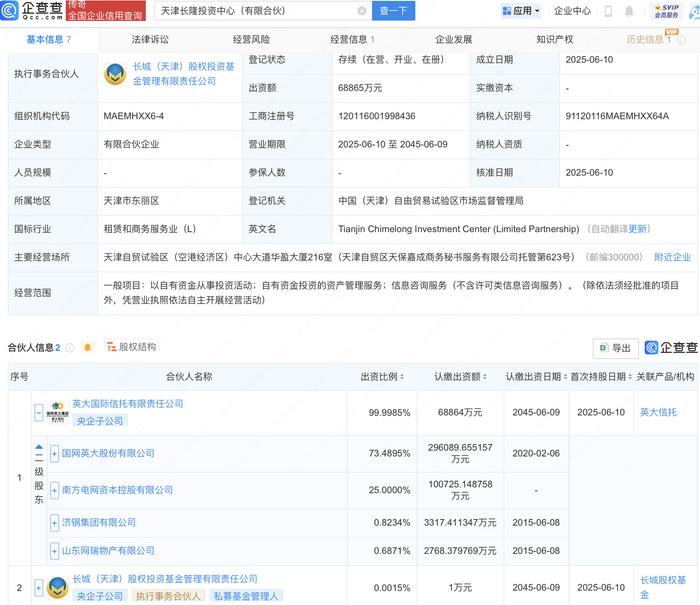The height and width of the screenshot is (605, 700).
Task: Click 更新 link after English name
Action: point(637,229)
